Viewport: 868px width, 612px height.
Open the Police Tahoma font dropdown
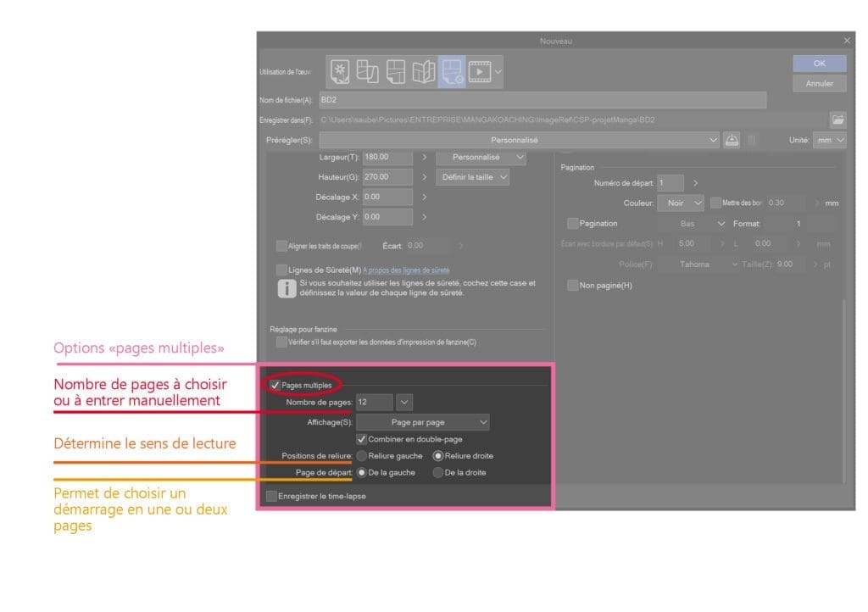[x=700, y=264]
